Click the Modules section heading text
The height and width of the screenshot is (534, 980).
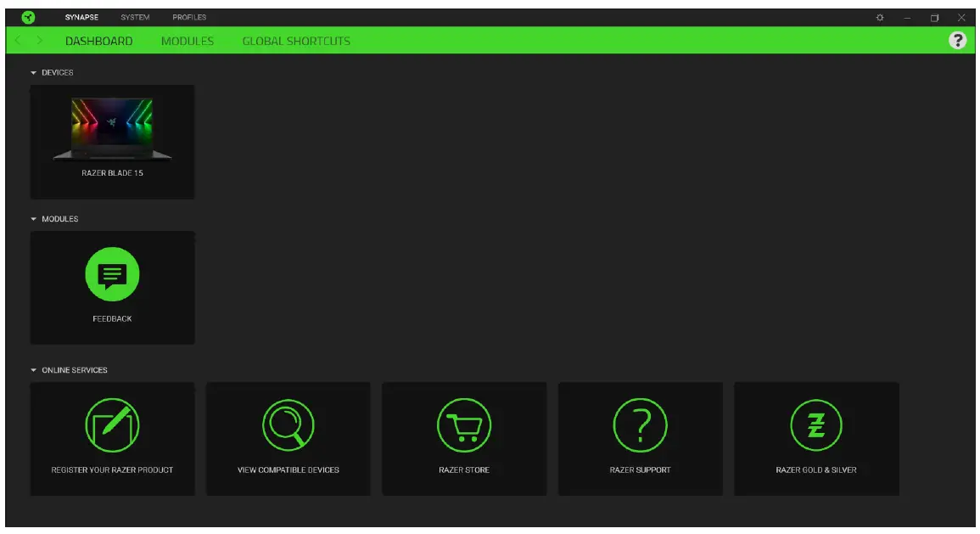tap(60, 219)
